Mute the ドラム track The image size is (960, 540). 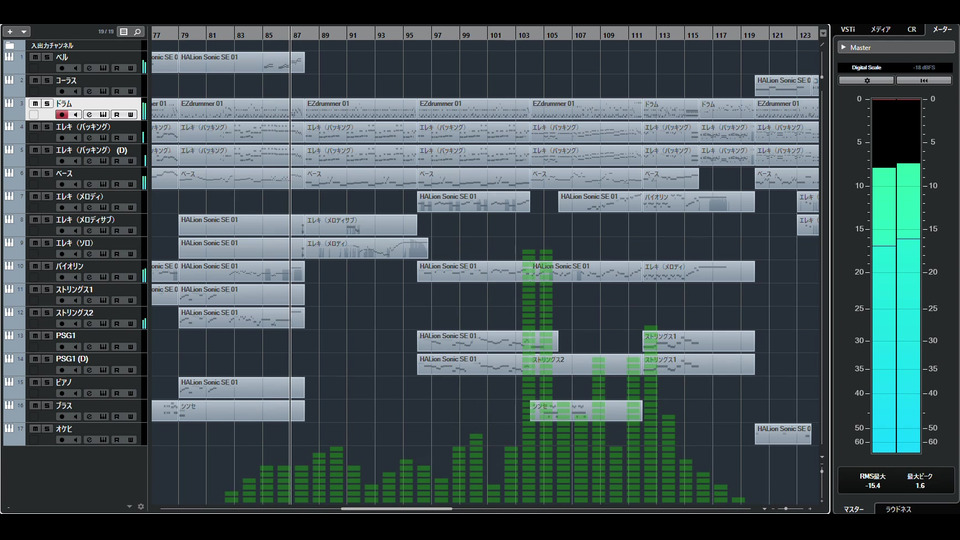[x=35, y=103]
